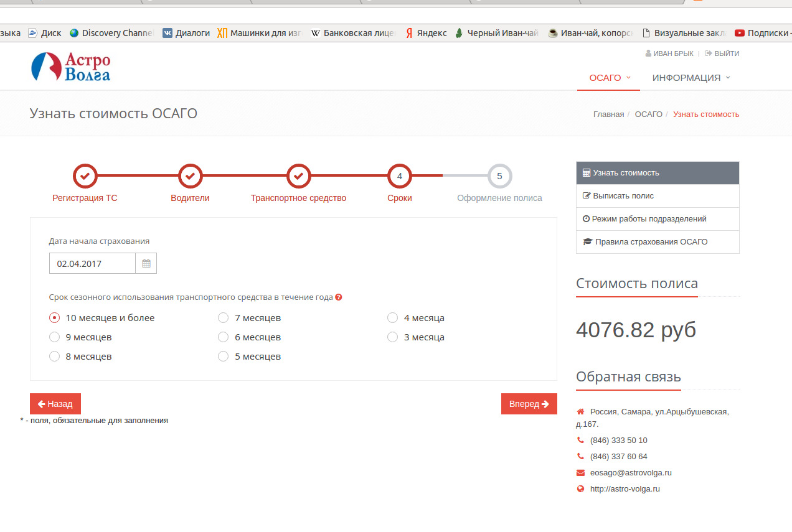Click phone number (846) 333 50 10
Image resolution: width=792 pixels, height=532 pixels.
click(618, 441)
